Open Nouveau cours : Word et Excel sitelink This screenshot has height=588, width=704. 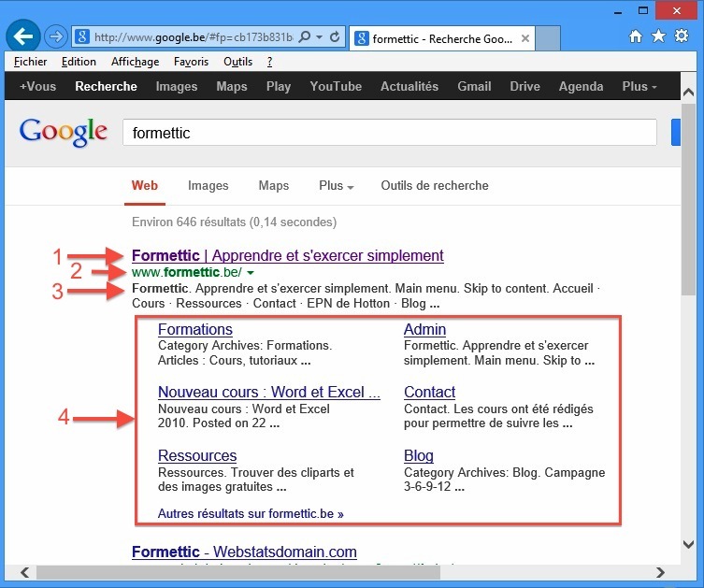coord(269,392)
